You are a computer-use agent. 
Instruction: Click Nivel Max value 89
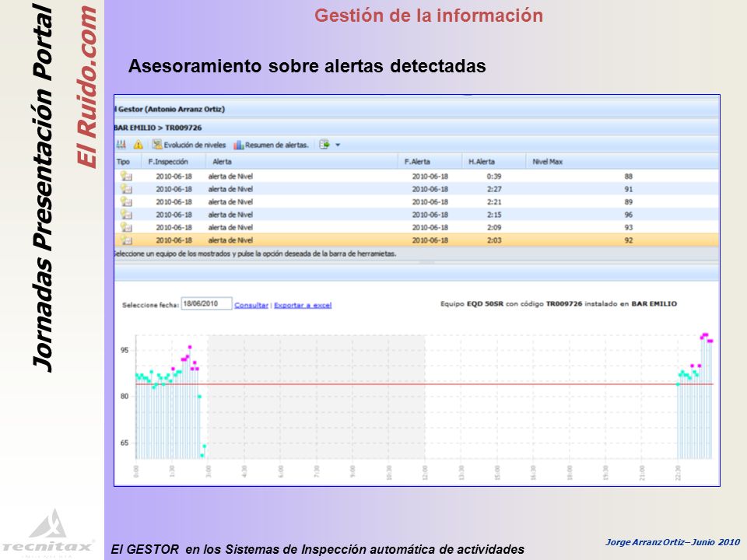click(629, 202)
